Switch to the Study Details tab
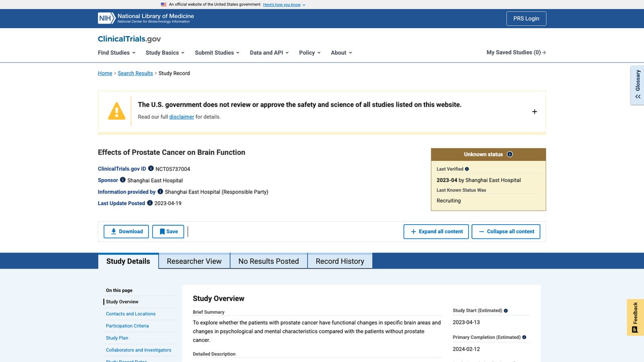 [x=128, y=261]
